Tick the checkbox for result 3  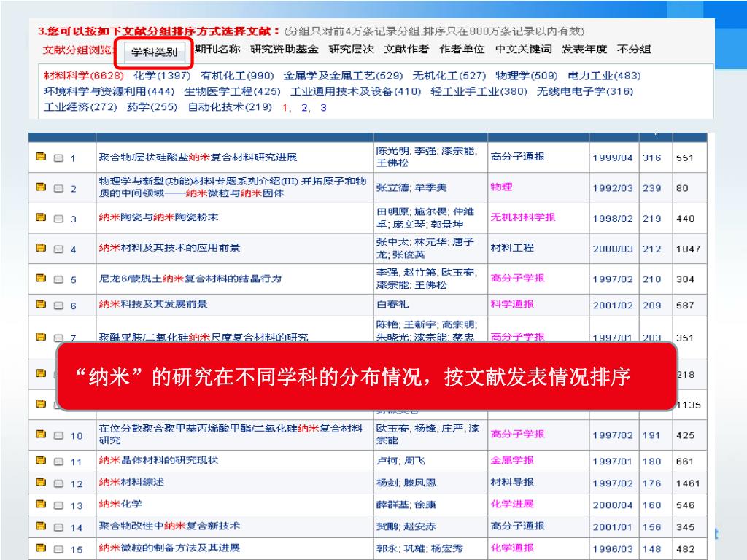(x=58, y=219)
